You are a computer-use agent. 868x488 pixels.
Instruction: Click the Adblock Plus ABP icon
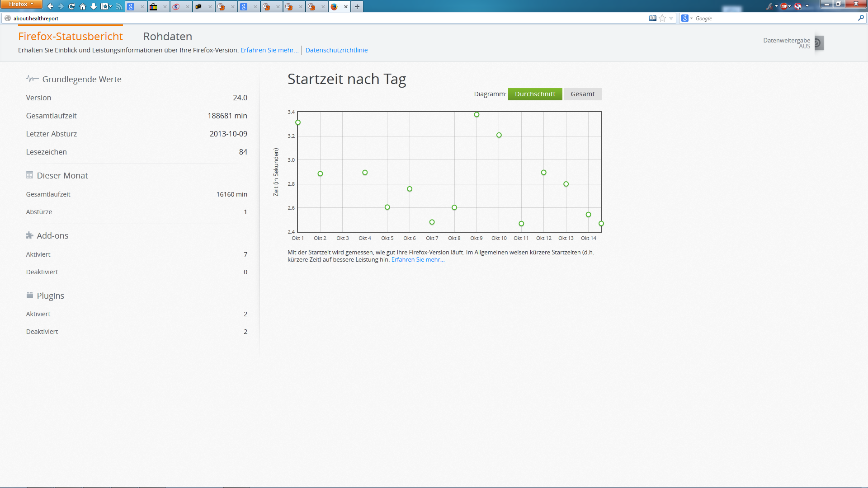click(784, 6)
